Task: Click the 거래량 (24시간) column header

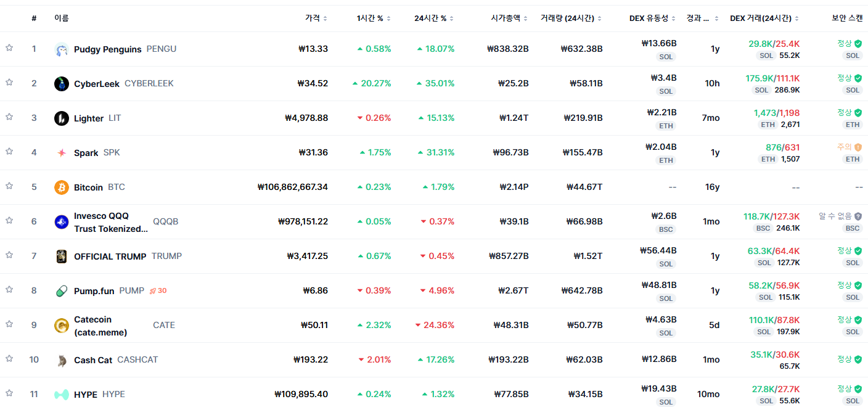Action: [x=571, y=18]
